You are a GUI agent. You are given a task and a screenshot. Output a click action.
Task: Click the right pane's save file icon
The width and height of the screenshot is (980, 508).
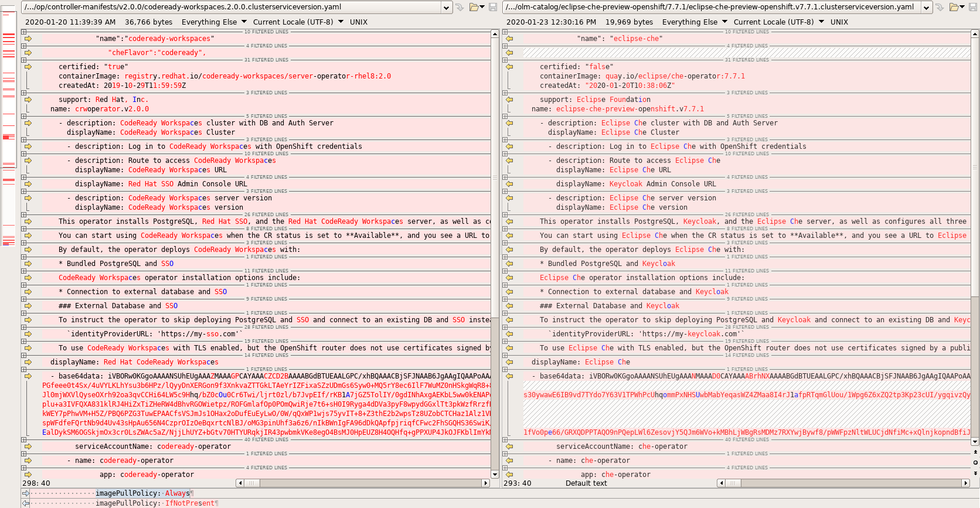[x=974, y=7]
